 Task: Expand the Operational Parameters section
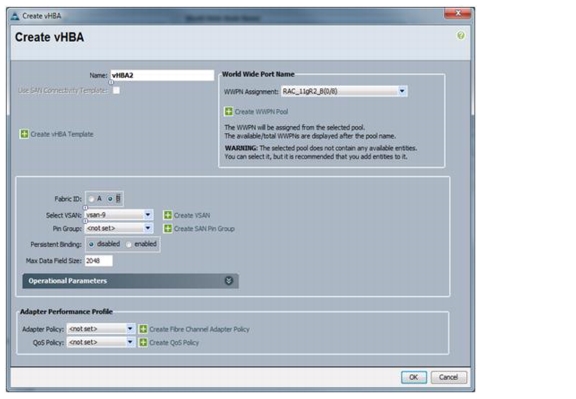(228, 281)
